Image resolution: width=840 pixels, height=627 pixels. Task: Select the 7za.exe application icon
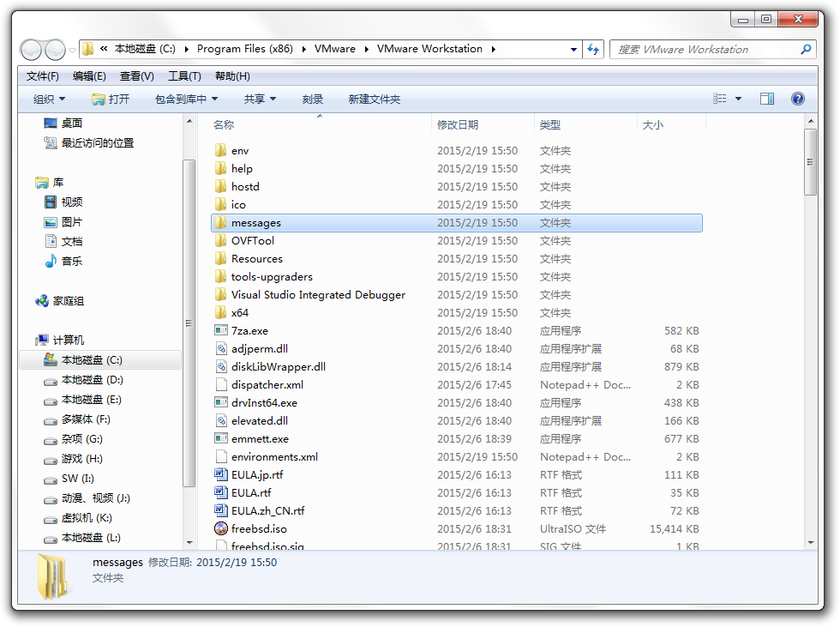(x=221, y=330)
